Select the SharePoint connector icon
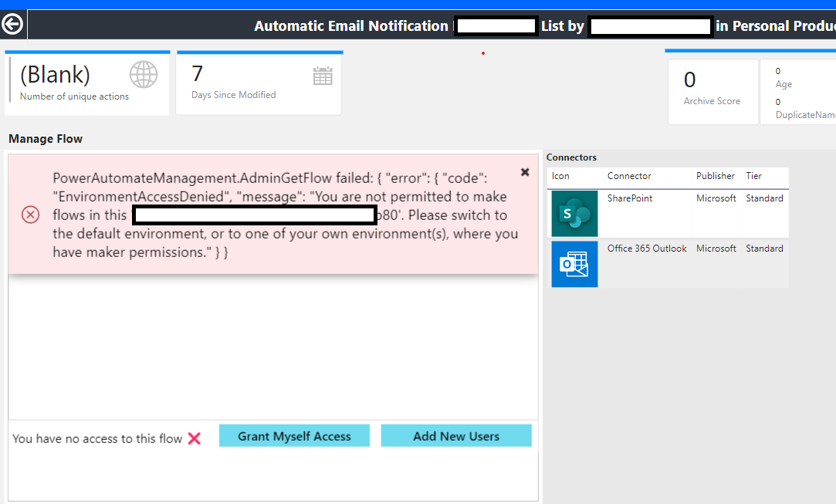The image size is (836, 504). point(574,214)
